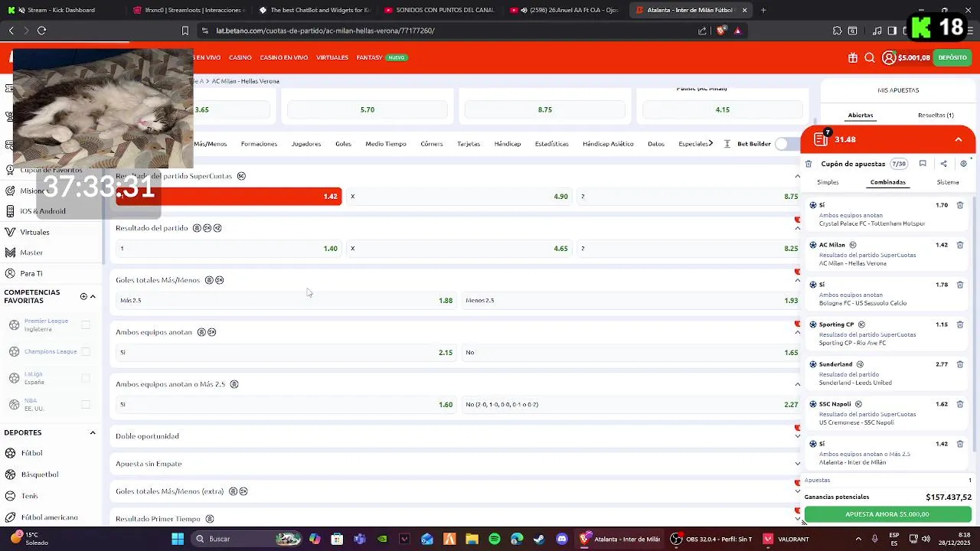Select draw X at 4.65 odds
The image size is (980, 551).
[x=459, y=249]
